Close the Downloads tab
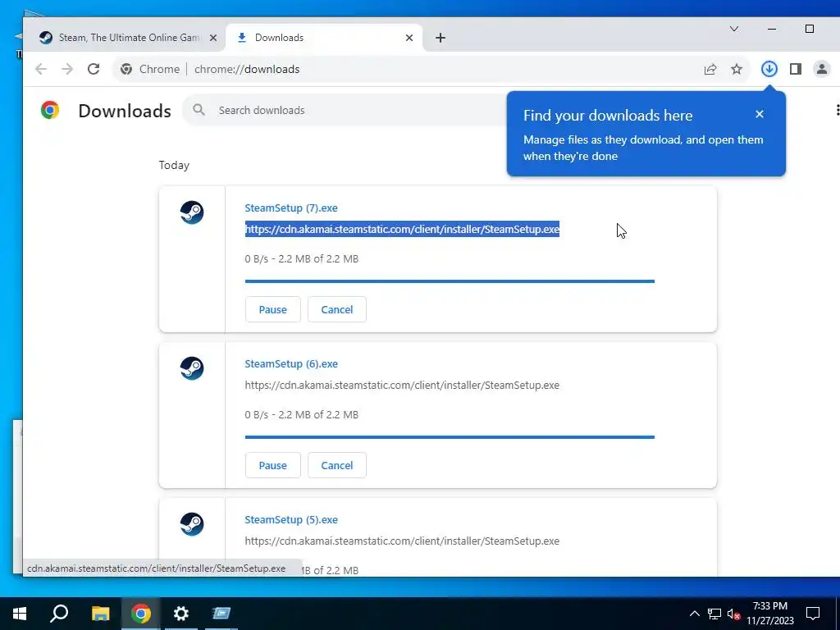840x630 pixels. click(409, 38)
